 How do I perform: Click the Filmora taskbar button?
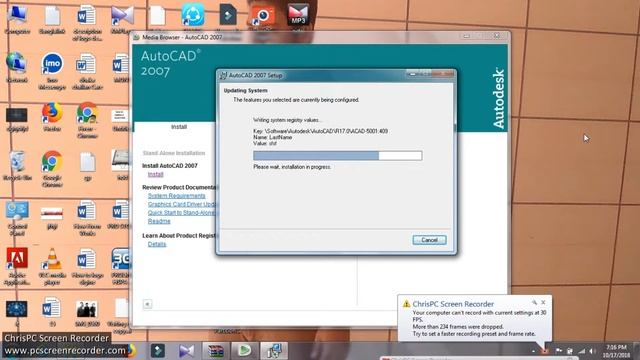point(158,351)
